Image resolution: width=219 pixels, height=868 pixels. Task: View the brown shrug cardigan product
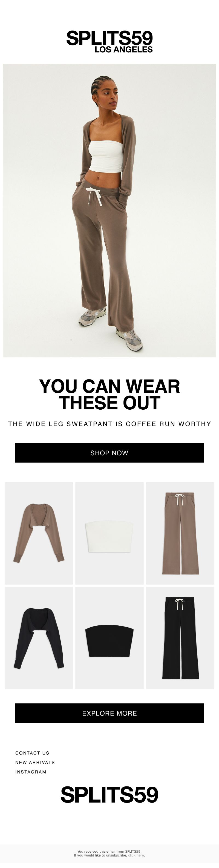tap(39, 533)
